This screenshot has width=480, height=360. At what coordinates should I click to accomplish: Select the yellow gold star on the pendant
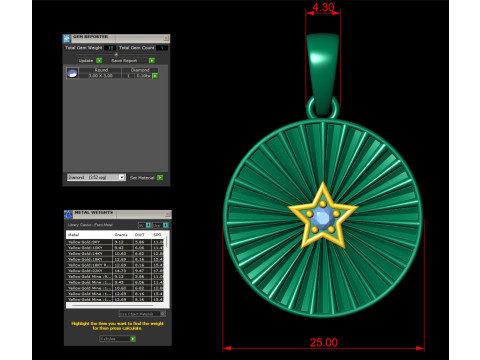coord(323,215)
